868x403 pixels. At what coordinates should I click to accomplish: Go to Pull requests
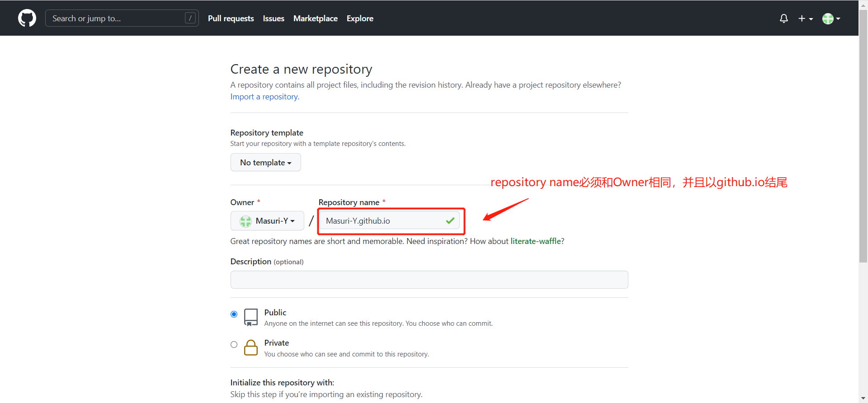coord(231,19)
